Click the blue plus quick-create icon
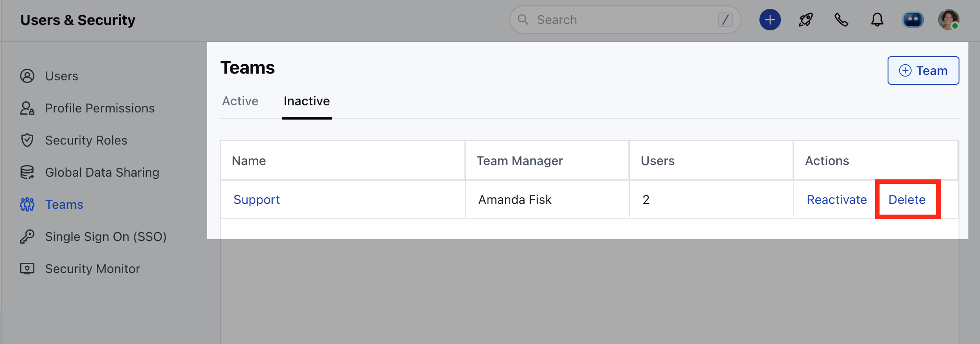The height and width of the screenshot is (344, 980). point(770,20)
